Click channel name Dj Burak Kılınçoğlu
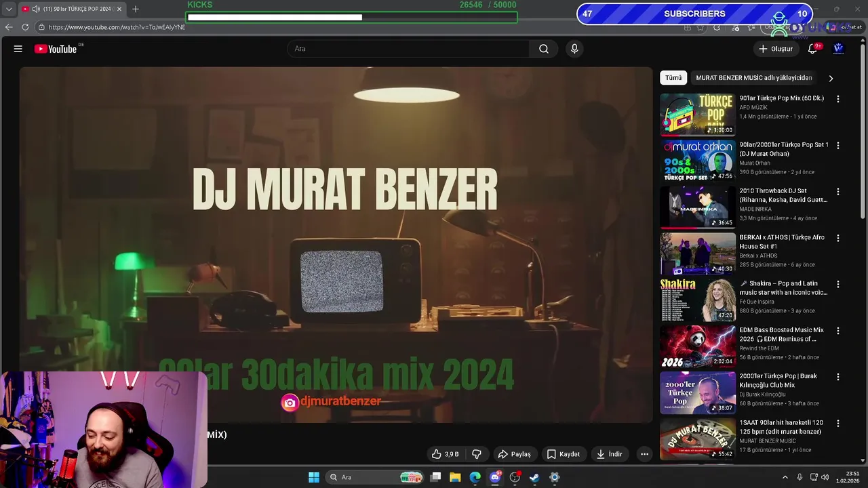This screenshot has width=868, height=488. pos(762,394)
